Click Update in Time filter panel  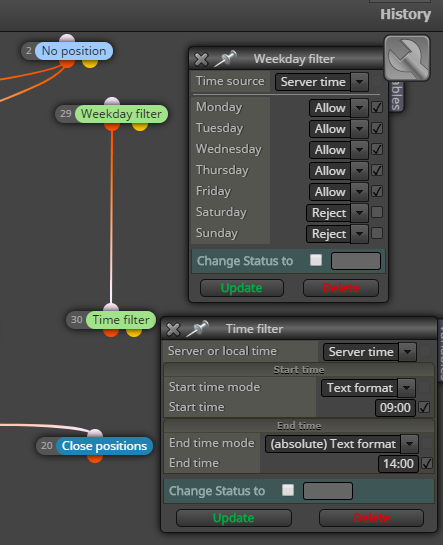pos(233,518)
